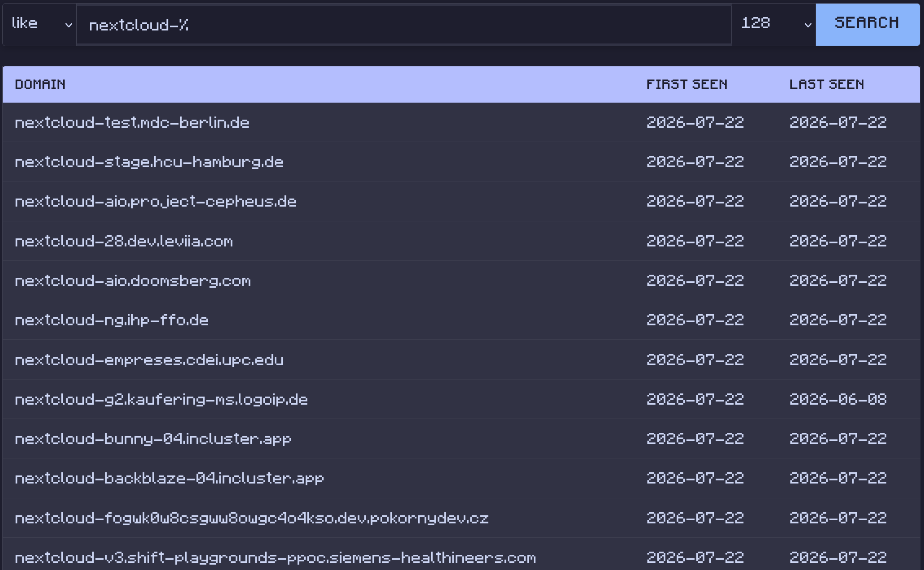Click first seen date in pokornydev.cz row
This screenshot has height=570, width=924.
pyautogui.click(x=695, y=518)
